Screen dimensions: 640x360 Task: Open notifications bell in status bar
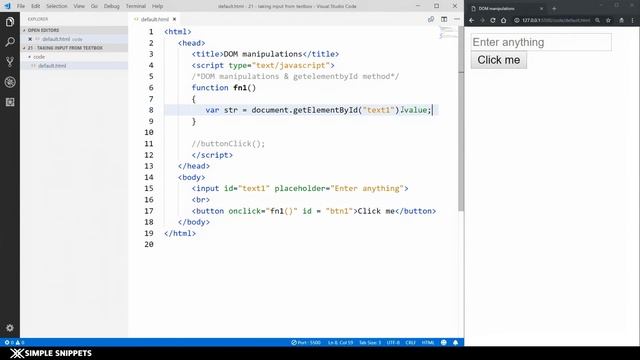coord(456,342)
